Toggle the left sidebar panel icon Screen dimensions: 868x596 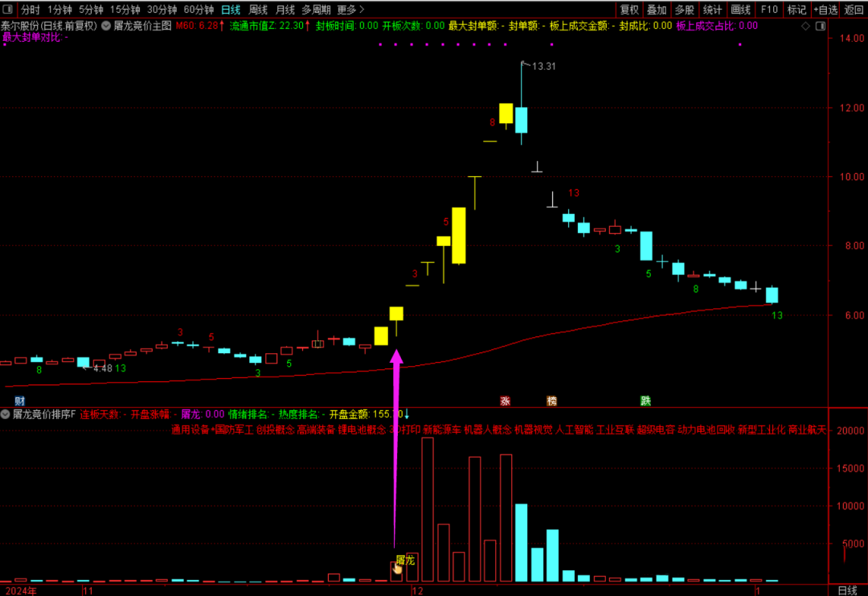pyautogui.click(x=8, y=10)
